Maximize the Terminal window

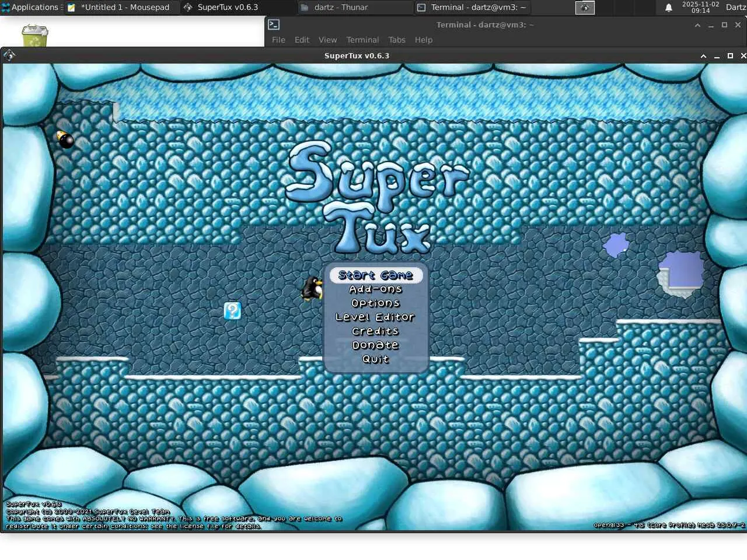point(724,24)
